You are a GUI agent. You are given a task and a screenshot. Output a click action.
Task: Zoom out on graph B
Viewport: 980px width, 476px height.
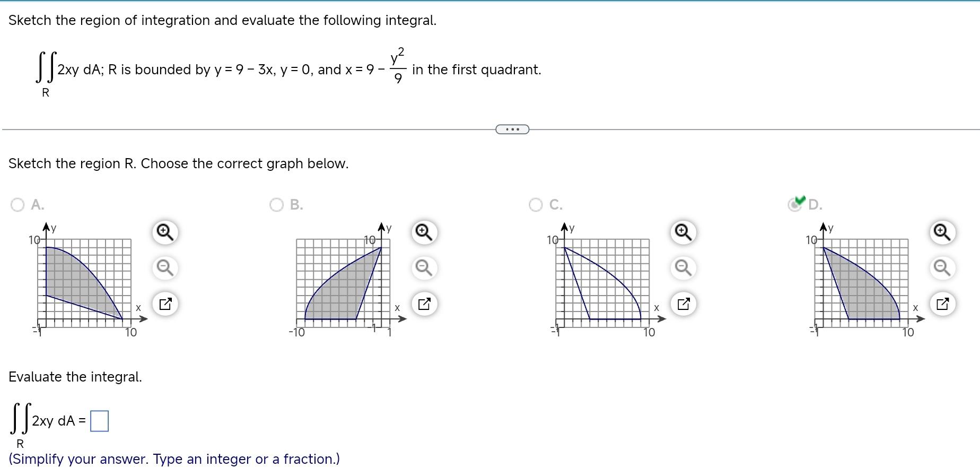[x=423, y=268]
